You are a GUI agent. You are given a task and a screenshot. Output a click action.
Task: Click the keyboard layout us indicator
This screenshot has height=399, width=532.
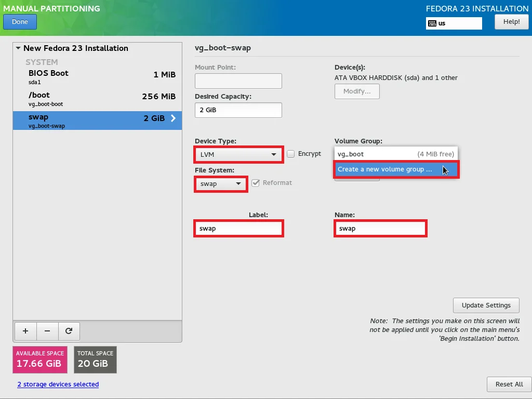(x=454, y=23)
